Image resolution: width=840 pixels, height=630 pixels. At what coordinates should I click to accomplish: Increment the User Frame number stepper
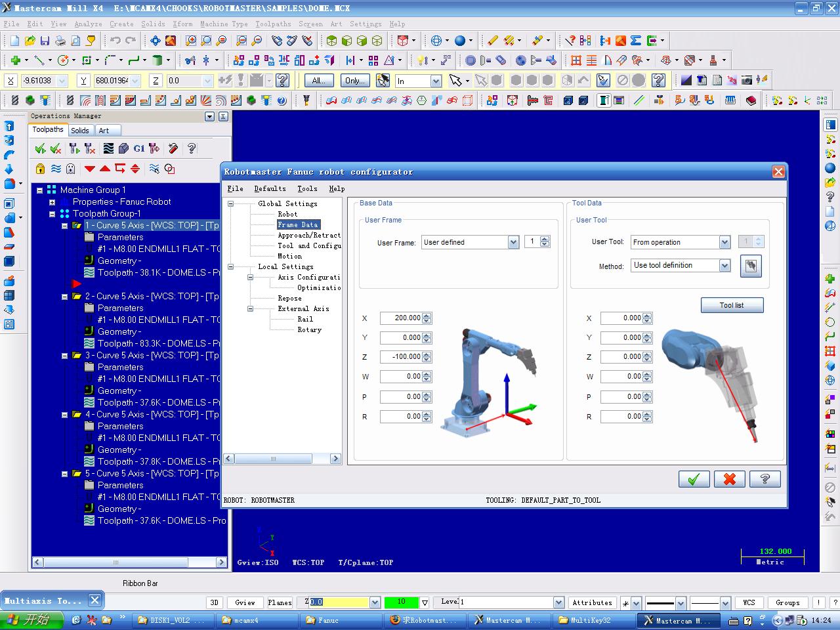[x=545, y=240]
